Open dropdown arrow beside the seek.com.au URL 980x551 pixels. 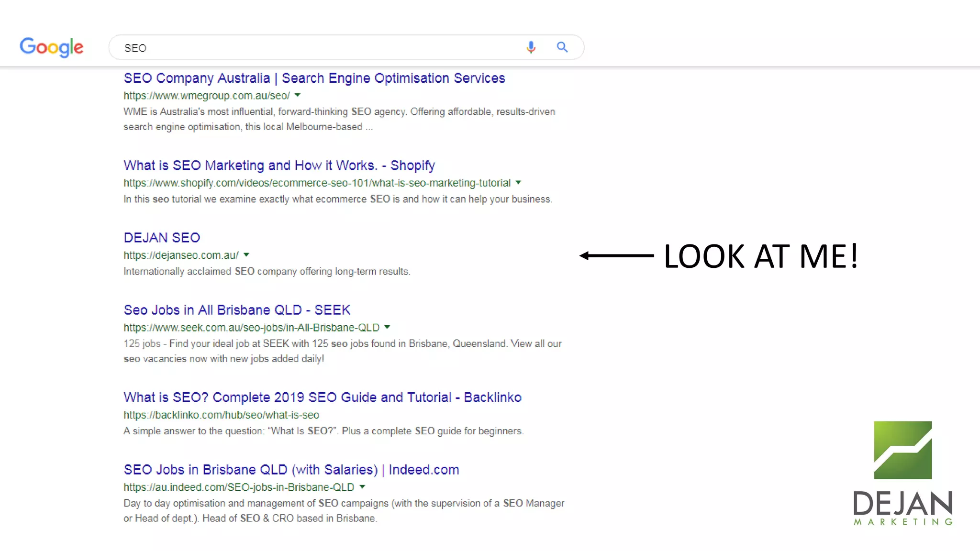point(387,327)
